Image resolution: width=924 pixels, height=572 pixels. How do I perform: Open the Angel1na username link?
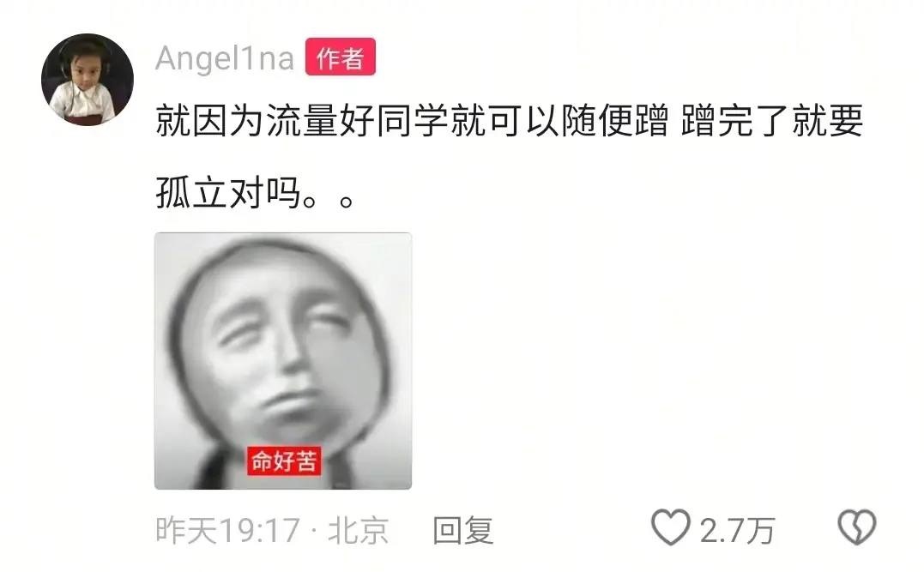225,57
